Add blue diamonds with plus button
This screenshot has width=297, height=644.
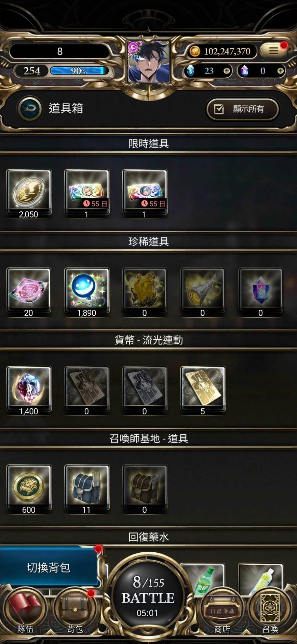click(227, 71)
